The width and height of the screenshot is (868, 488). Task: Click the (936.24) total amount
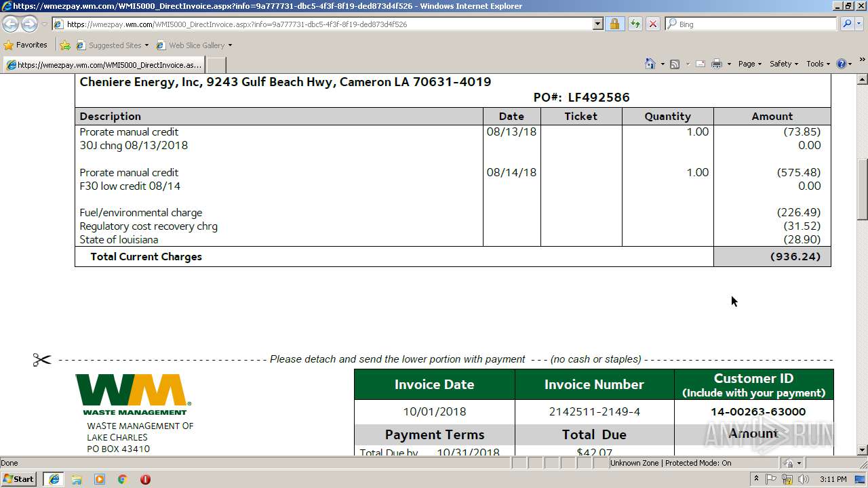coord(795,256)
